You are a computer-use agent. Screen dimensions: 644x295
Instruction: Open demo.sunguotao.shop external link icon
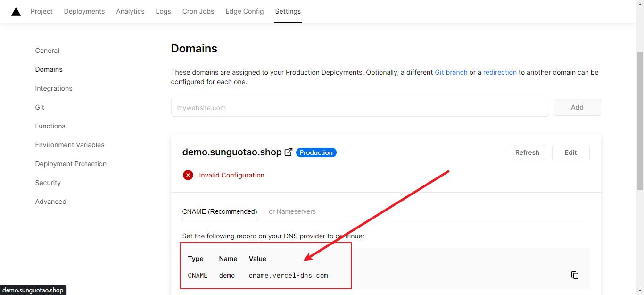pyautogui.click(x=289, y=152)
